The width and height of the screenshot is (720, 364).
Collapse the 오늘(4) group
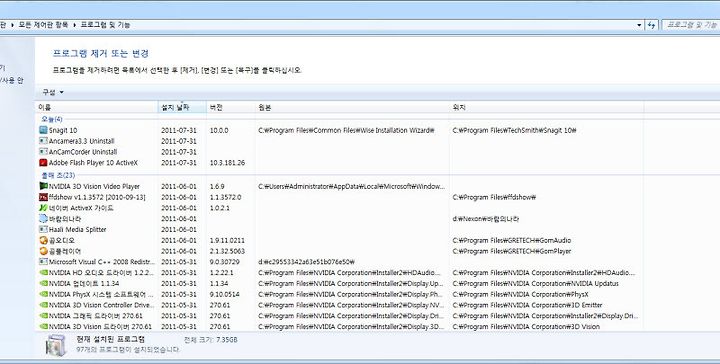pyautogui.click(x=52, y=119)
